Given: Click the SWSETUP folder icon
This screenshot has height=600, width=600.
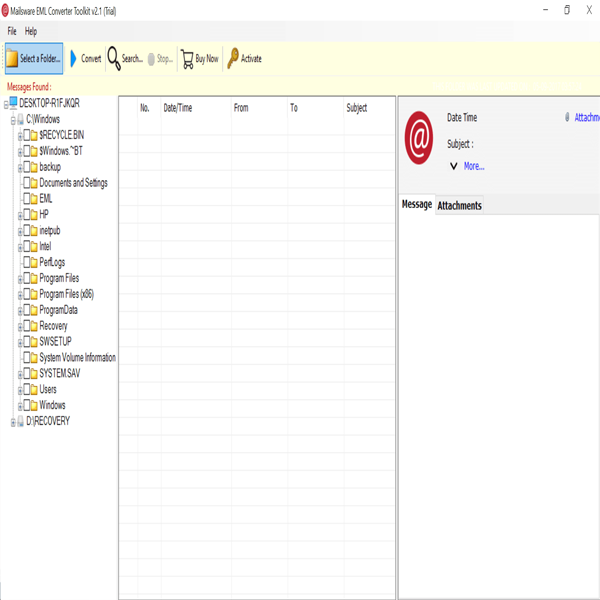Looking at the screenshot, I should [34, 342].
